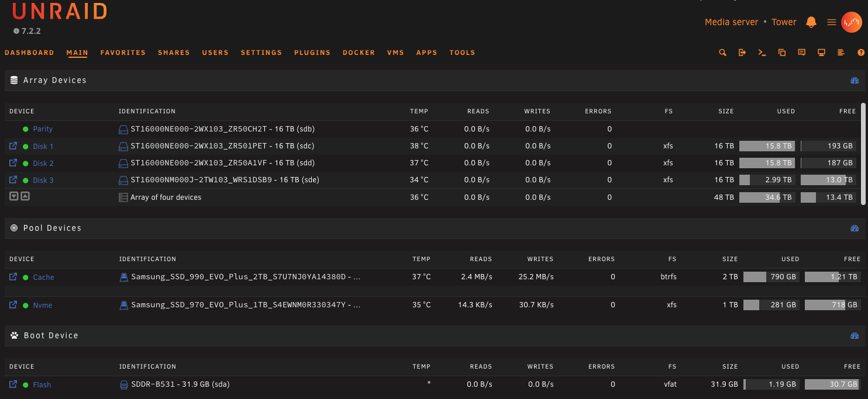Toggle Boot Device dashboard view icon
The height and width of the screenshot is (399, 868).
[x=855, y=336]
